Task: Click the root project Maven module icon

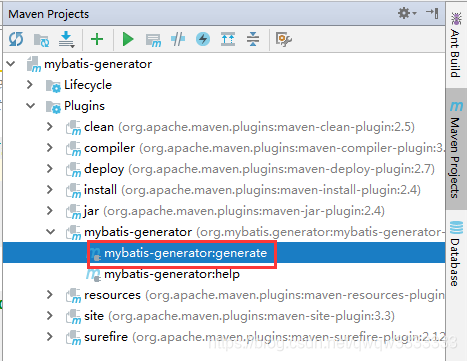Action: tap(34, 64)
